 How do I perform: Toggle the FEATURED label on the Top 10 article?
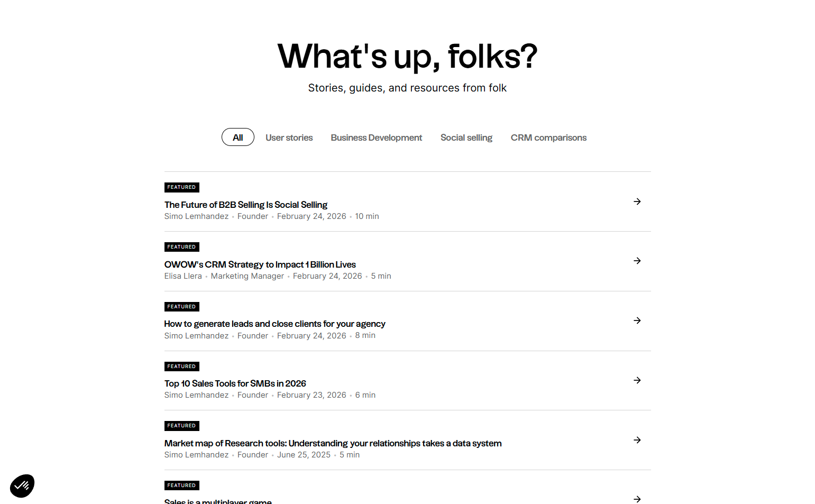pos(181,366)
